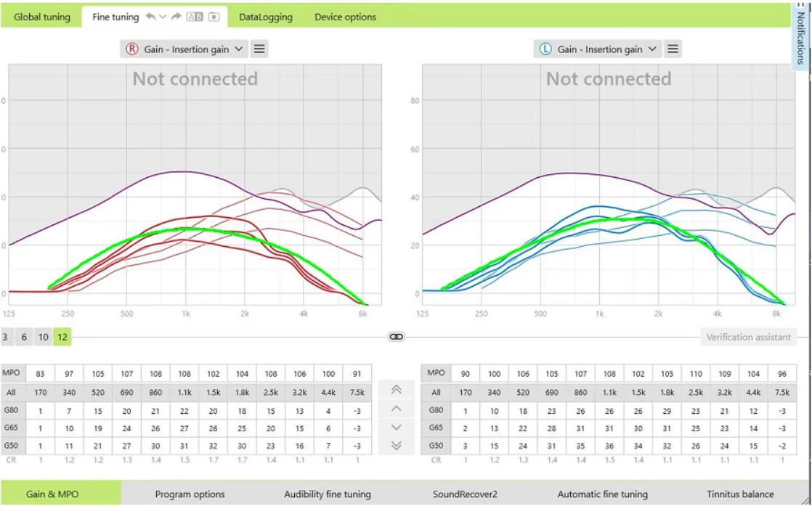
Task: Open the Program options bottom tab
Action: point(190,494)
